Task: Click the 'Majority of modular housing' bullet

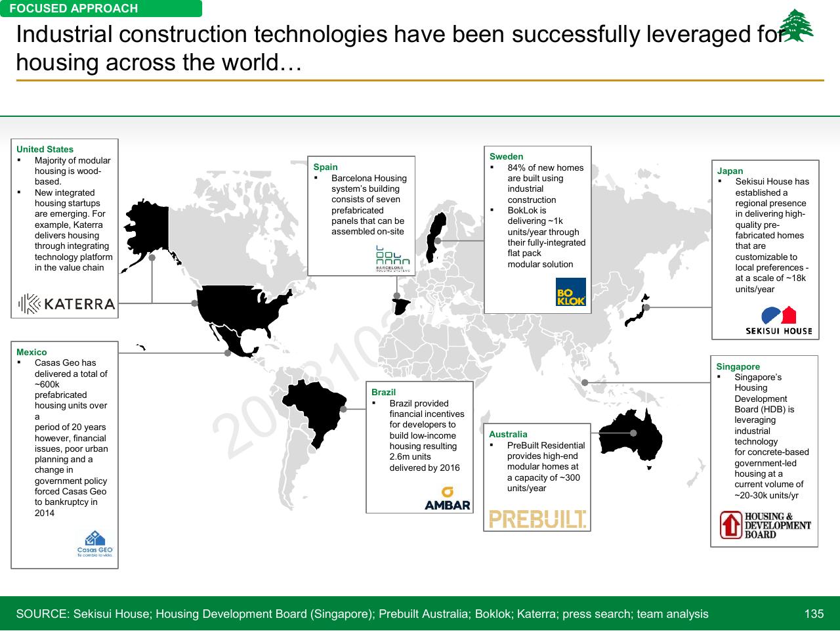Action: 73,171
